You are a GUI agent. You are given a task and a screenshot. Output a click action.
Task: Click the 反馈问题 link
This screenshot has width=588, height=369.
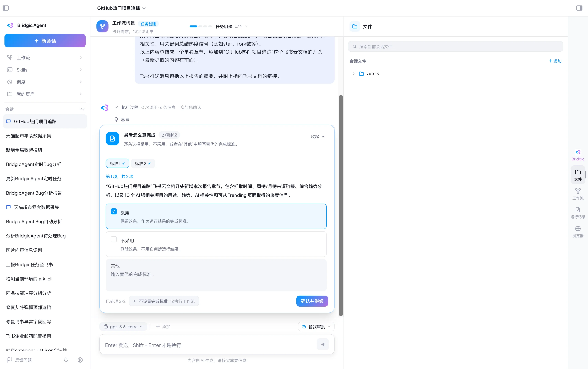pos(20,360)
